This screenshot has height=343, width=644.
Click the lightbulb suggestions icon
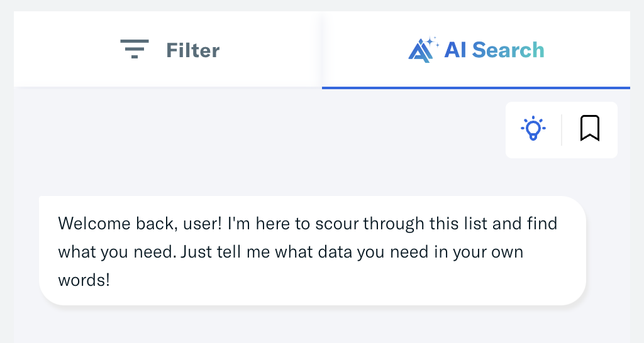coord(533,128)
